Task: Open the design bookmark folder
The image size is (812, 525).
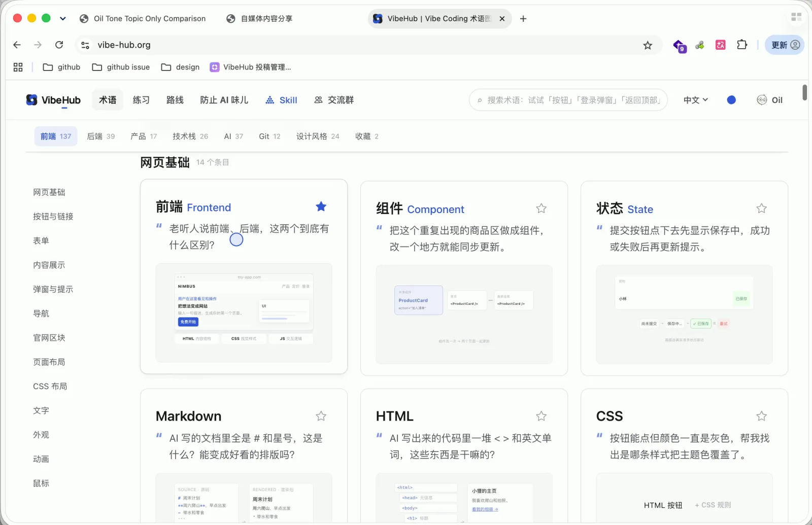Action: pos(180,67)
